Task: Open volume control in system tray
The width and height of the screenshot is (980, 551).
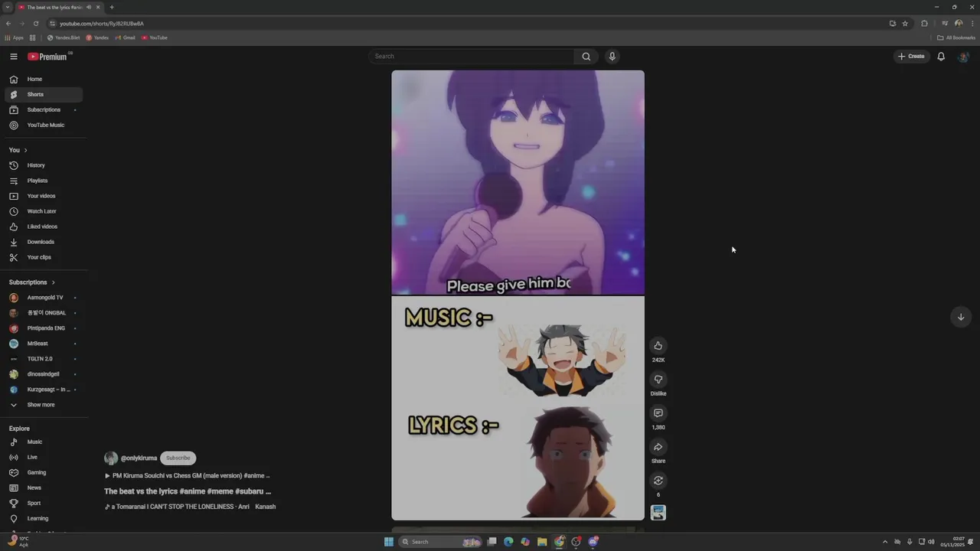Action: (931, 542)
